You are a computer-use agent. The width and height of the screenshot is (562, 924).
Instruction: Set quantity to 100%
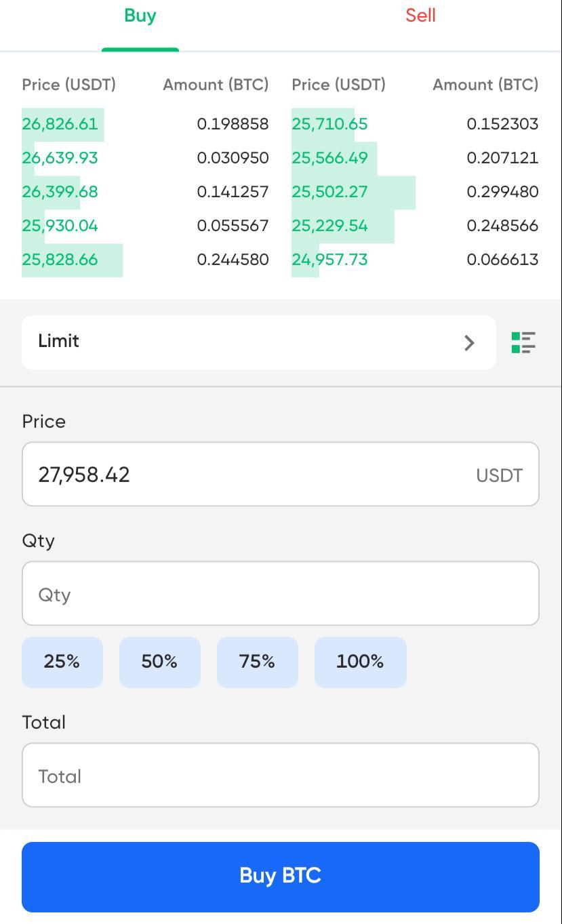[x=360, y=662]
